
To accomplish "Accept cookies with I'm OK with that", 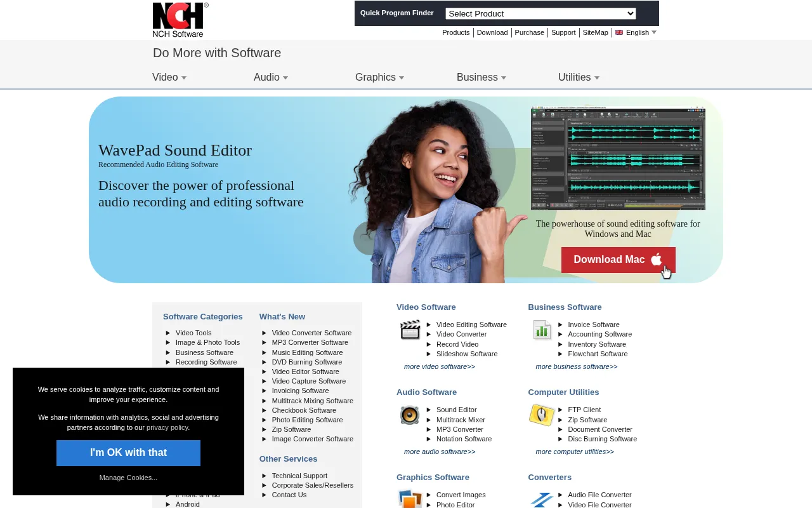I will (x=128, y=453).
